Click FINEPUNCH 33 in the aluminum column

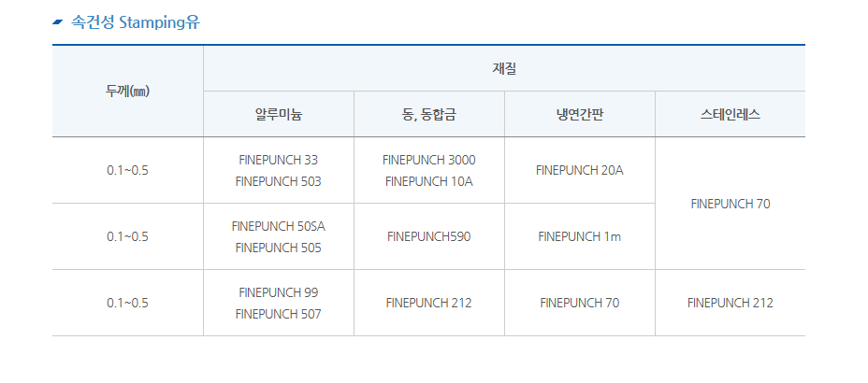pyautogui.click(x=279, y=160)
